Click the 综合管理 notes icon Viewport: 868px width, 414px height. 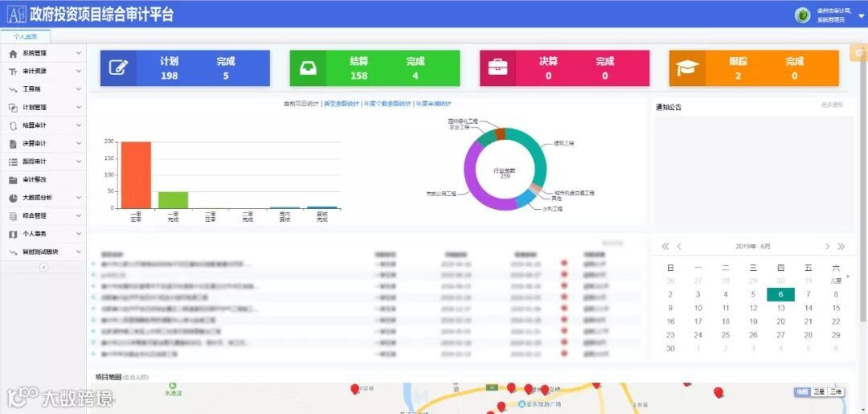(x=14, y=216)
